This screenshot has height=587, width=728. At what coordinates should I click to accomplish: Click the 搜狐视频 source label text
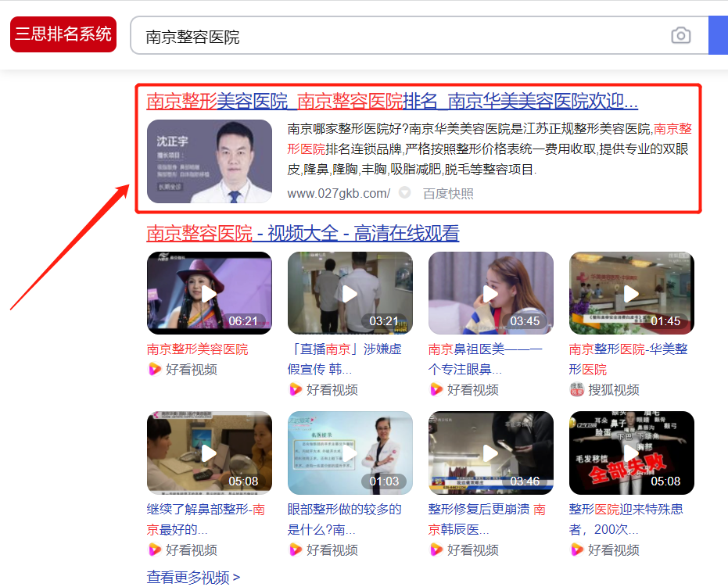614,390
